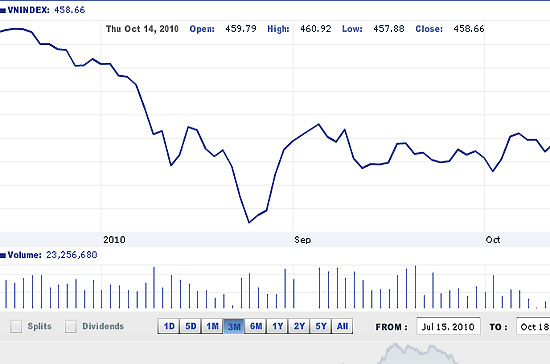Click the Low value 457.88
Viewport: 550px width, 364px height.
[389, 29]
